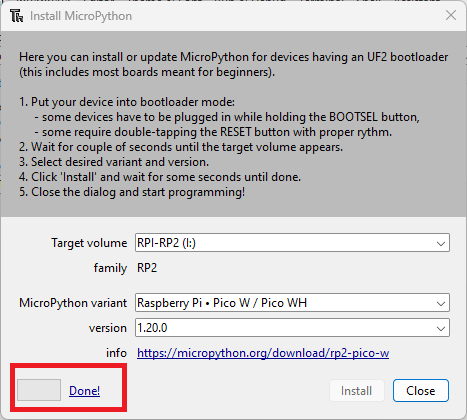Click instruction '2. Wait for couple of seconds...'

(181, 147)
